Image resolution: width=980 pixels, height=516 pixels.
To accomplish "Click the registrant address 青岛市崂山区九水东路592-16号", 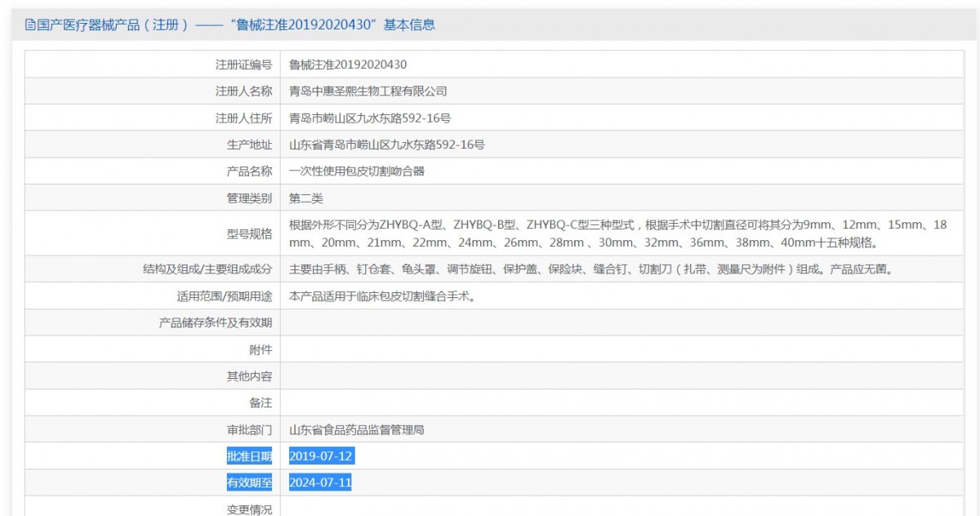I will [370, 118].
